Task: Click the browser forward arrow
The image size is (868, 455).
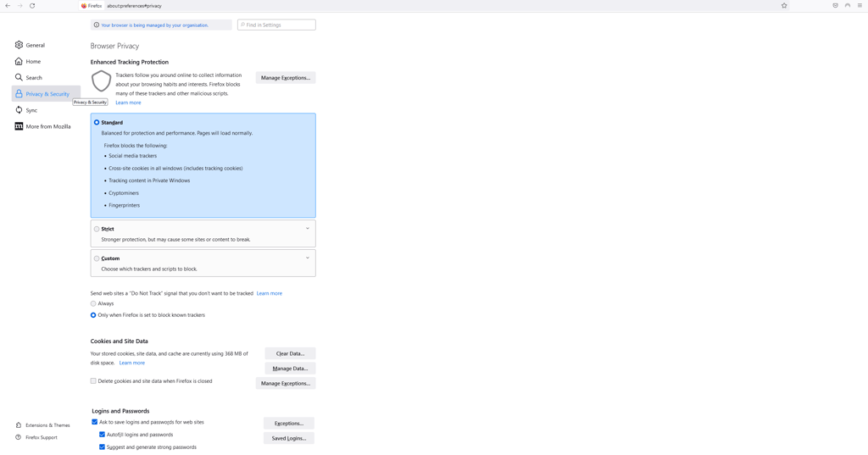Action: [x=20, y=6]
